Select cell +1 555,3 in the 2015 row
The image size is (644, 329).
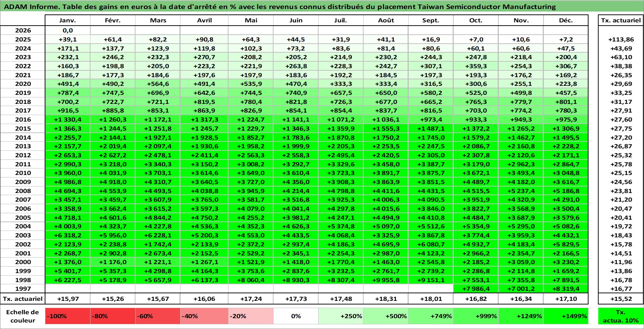(386, 128)
